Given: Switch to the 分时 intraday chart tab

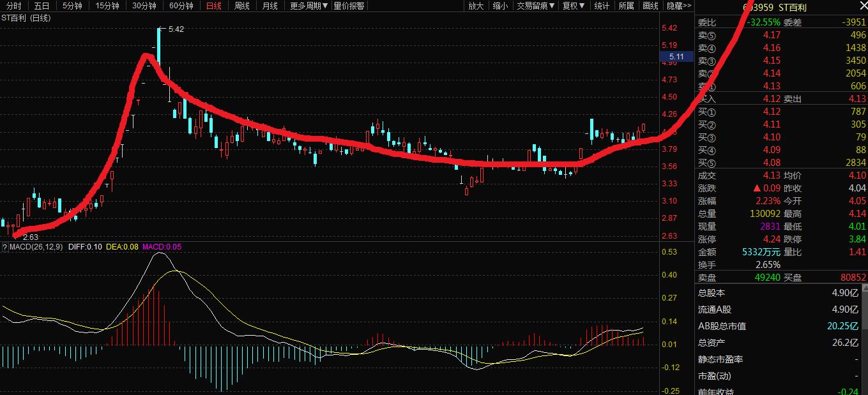Looking at the screenshot, I should (x=13, y=6).
